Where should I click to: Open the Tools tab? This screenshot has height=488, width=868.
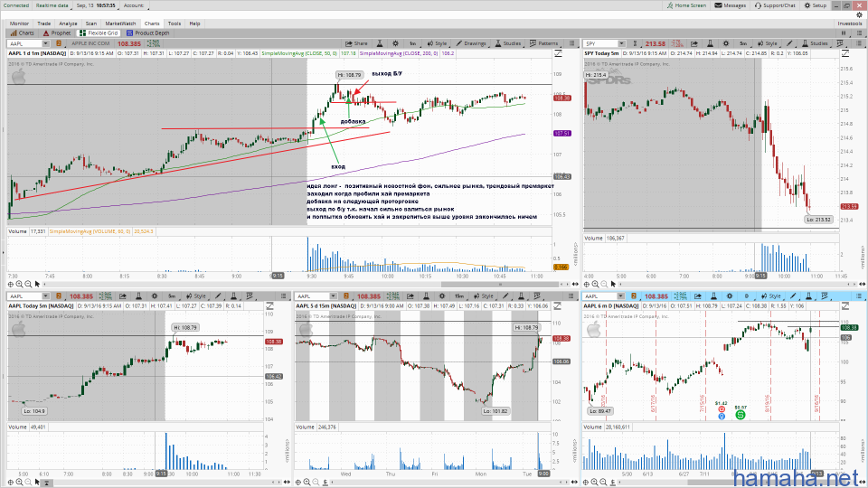pos(175,23)
